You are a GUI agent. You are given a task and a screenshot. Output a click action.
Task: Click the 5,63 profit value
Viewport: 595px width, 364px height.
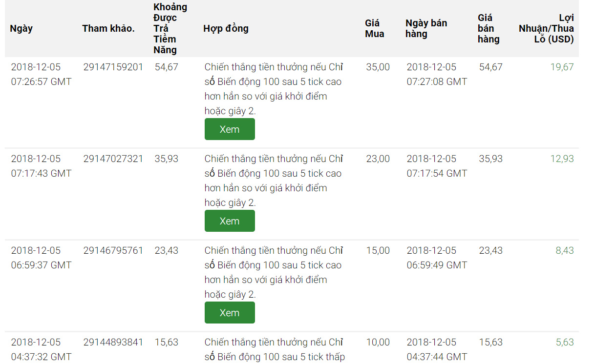tap(565, 342)
